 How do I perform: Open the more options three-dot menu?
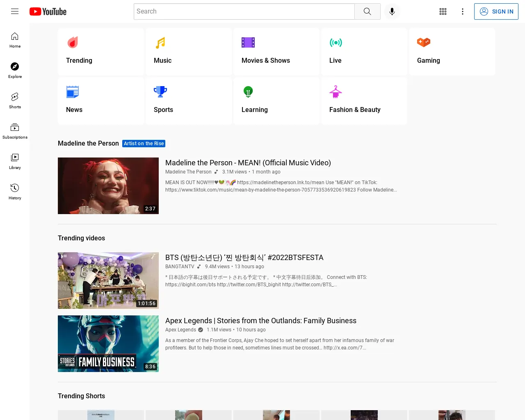click(x=463, y=11)
